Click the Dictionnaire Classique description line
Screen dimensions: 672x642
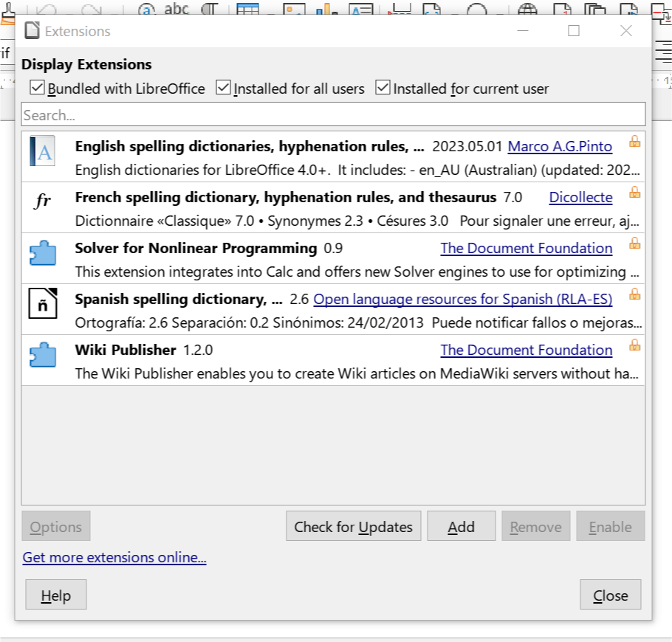357,221
